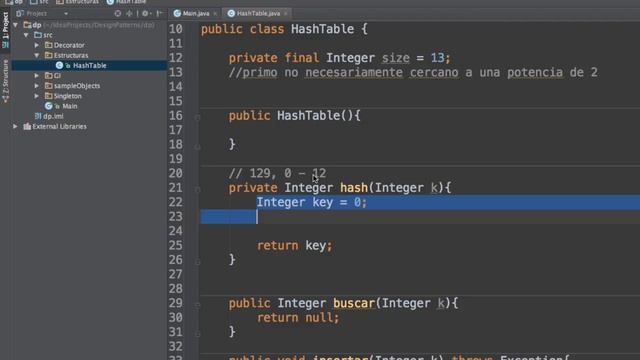Select Main class in project tree
Viewport: 640px width, 360px height.
click(69, 106)
